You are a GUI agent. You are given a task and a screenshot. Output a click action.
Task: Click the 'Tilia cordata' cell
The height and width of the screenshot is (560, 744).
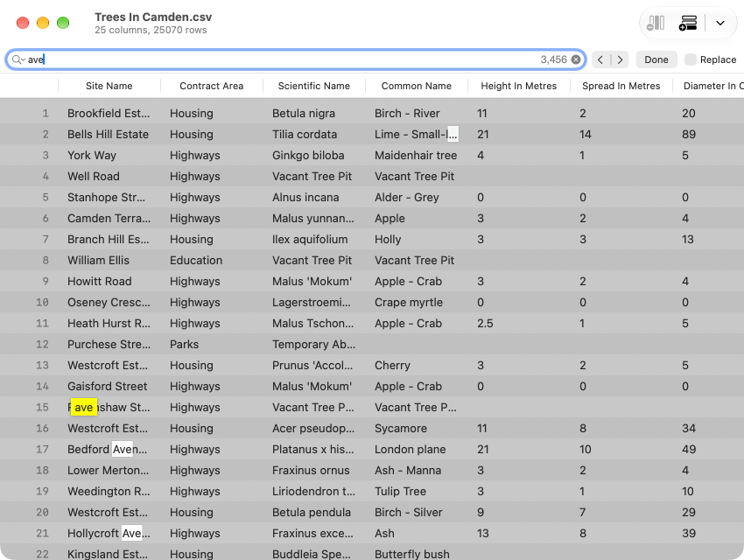click(305, 134)
